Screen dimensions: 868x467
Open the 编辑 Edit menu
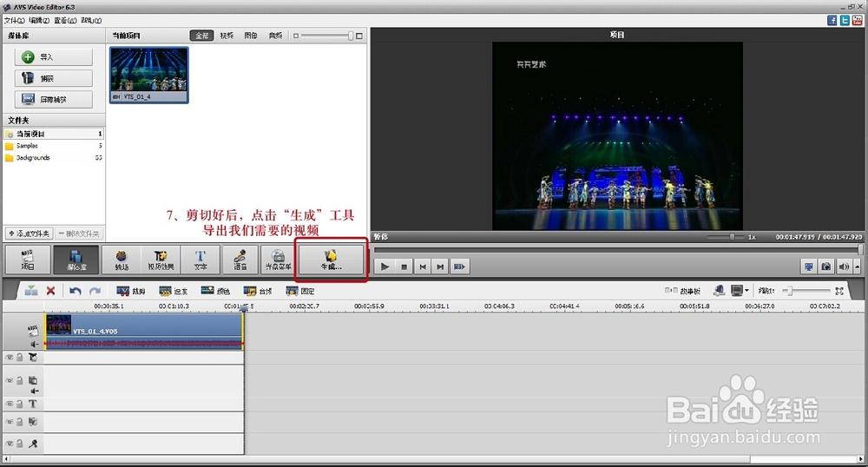pos(39,21)
